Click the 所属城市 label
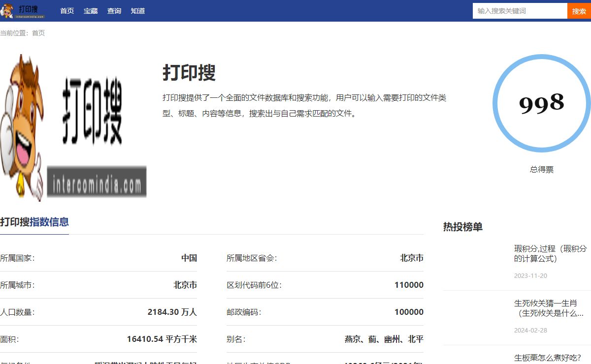Screen dimensions: 591x364 click(17, 285)
